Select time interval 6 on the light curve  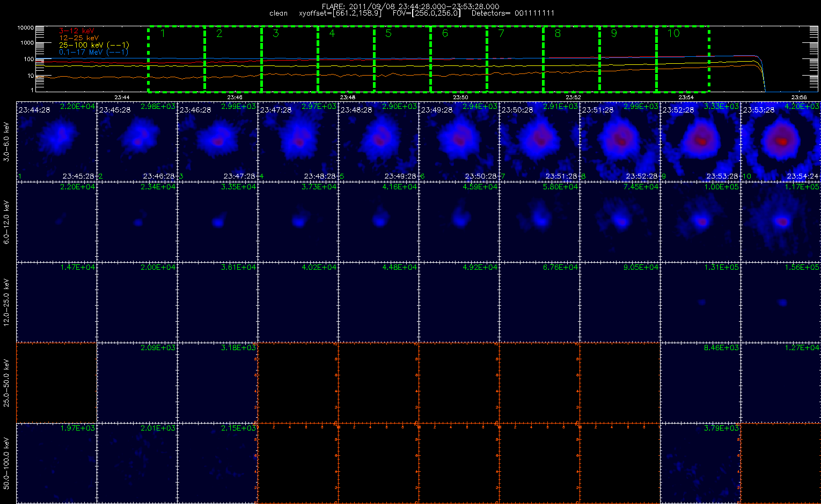point(458,58)
